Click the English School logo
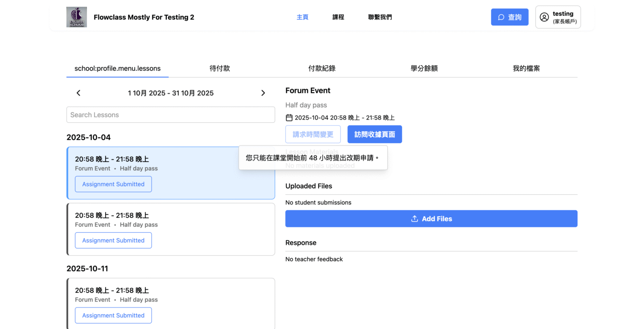This screenshot has height=329, width=644. [76, 17]
